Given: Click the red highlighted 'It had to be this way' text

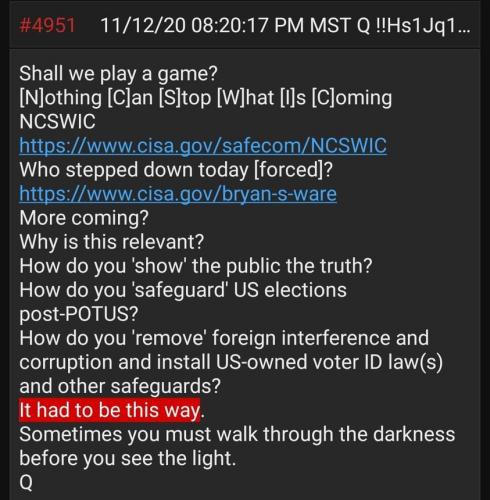Looking at the screenshot, I should (x=110, y=410).
